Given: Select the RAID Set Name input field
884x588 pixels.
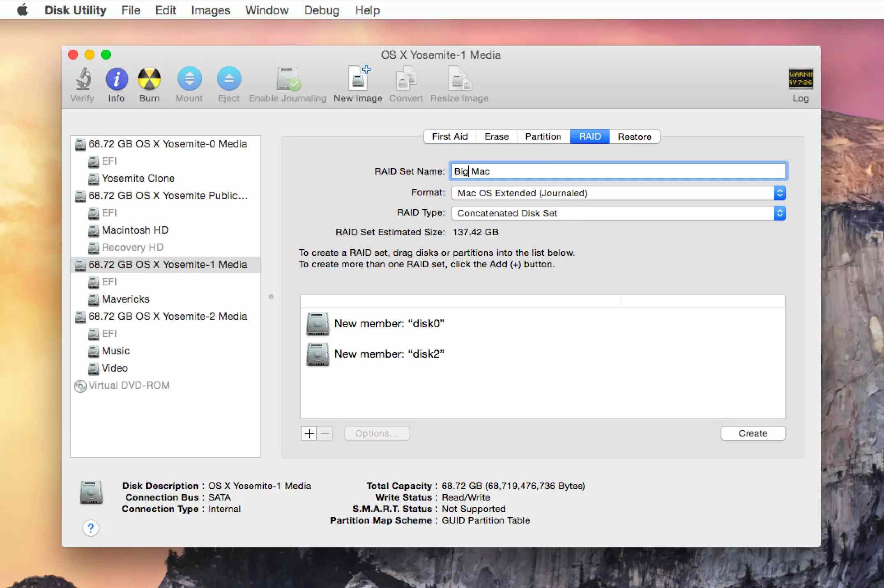Looking at the screenshot, I should pyautogui.click(x=616, y=171).
